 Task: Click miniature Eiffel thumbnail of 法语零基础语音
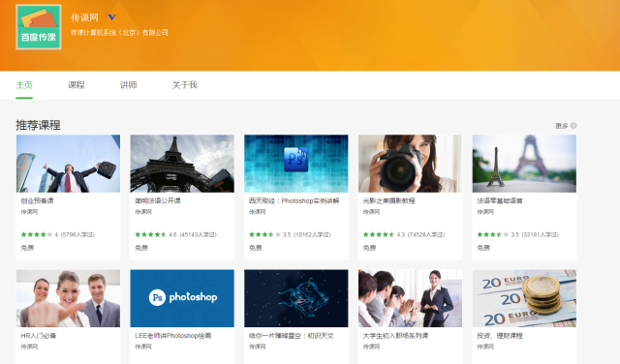524,164
